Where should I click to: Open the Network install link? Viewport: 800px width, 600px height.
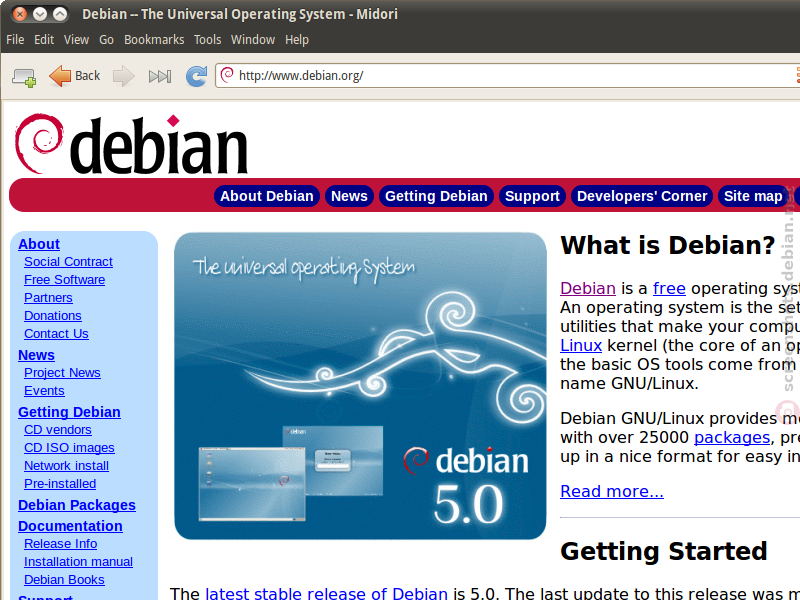66,466
